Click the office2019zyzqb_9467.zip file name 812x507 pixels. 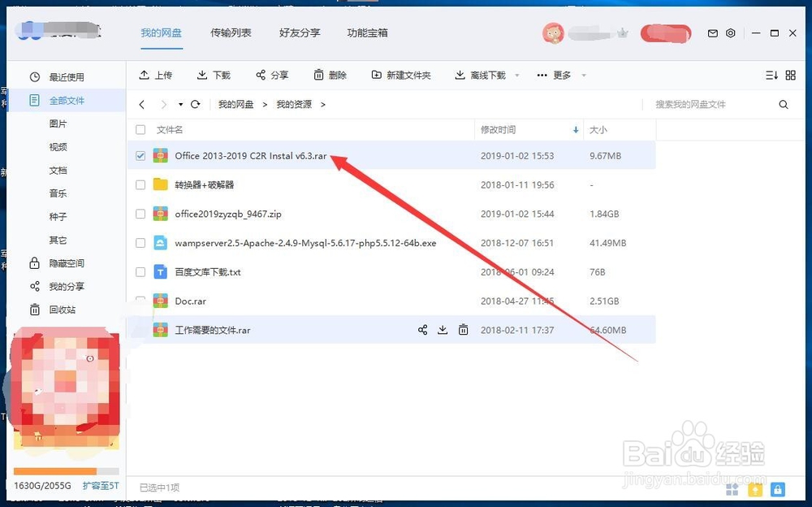pyautogui.click(x=228, y=214)
